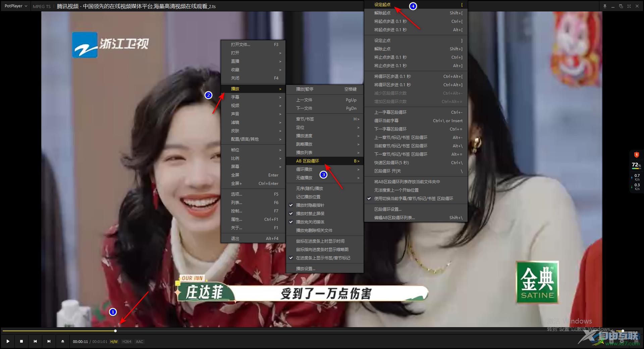
Task: Click the Stop playback button
Action: [x=21, y=341]
